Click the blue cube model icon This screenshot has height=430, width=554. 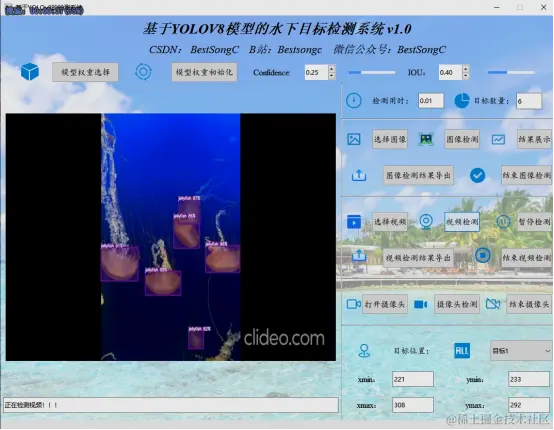point(30,72)
